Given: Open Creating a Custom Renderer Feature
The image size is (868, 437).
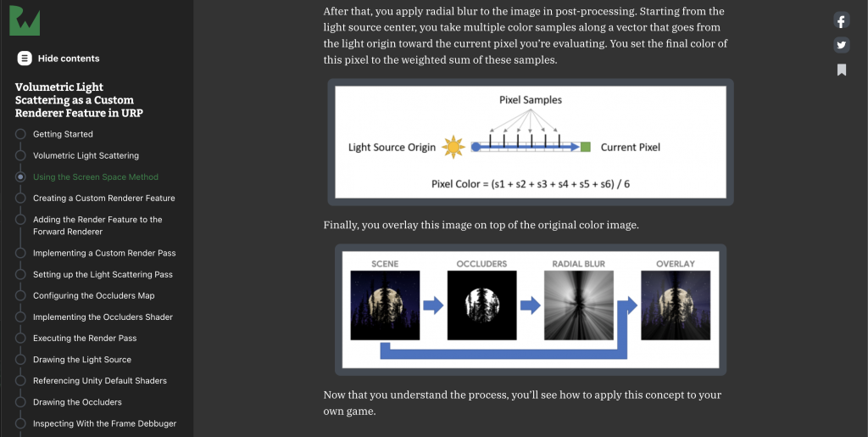Looking at the screenshot, I should [x=104, y=198].
